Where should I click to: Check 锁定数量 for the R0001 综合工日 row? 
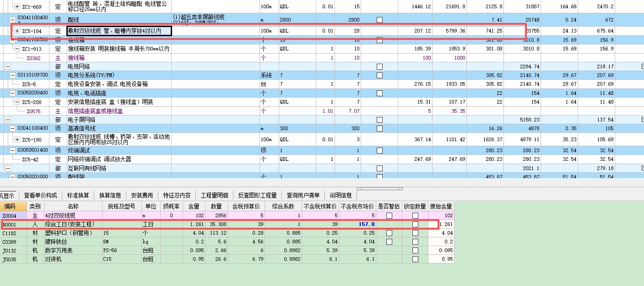pos(415,224)
